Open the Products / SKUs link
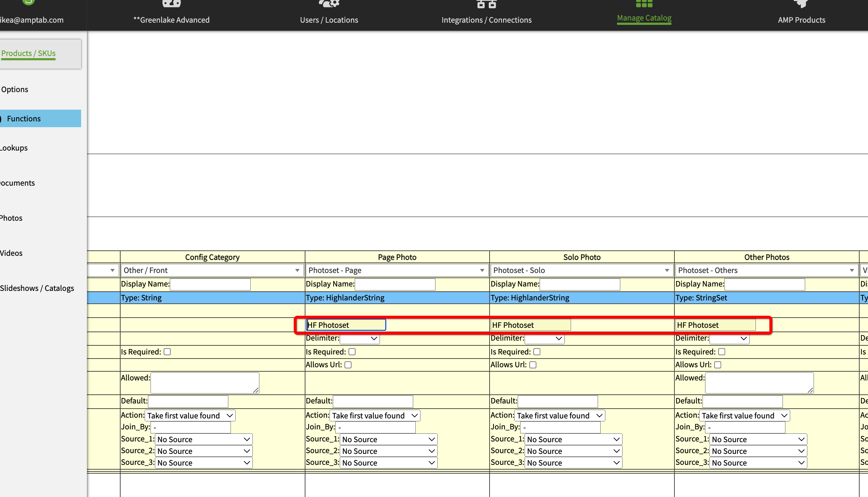The height and width of the screenshot is (497, 868). (x=28, y=53)
